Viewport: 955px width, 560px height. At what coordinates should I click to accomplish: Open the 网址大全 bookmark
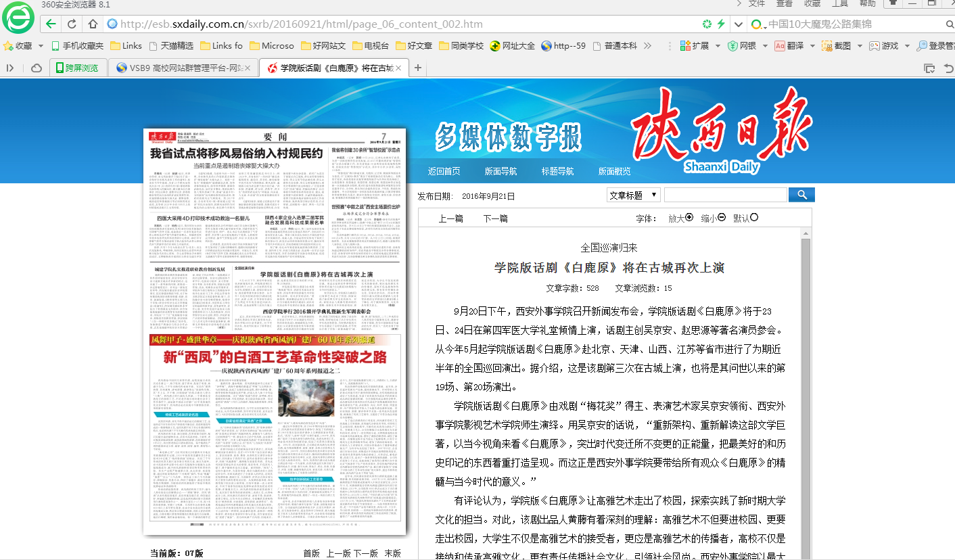pos(512,46)
